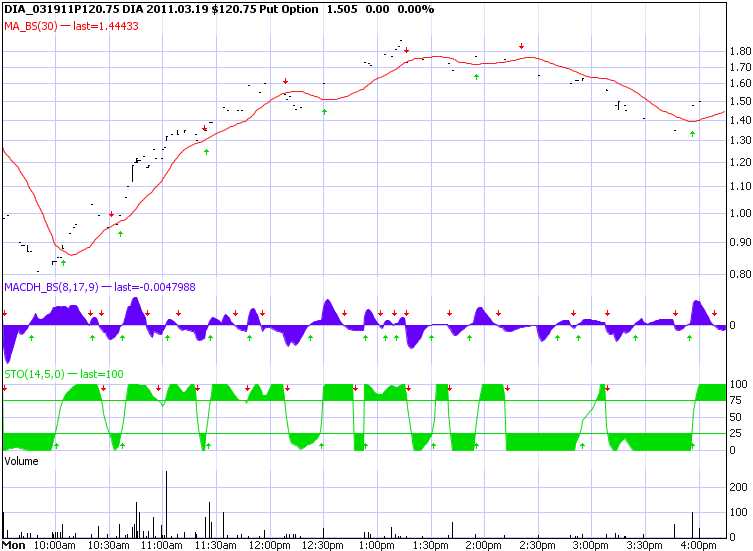Click the 1.80 price axis label
Screen dimensions: 753x551
[x=740, y=52]
